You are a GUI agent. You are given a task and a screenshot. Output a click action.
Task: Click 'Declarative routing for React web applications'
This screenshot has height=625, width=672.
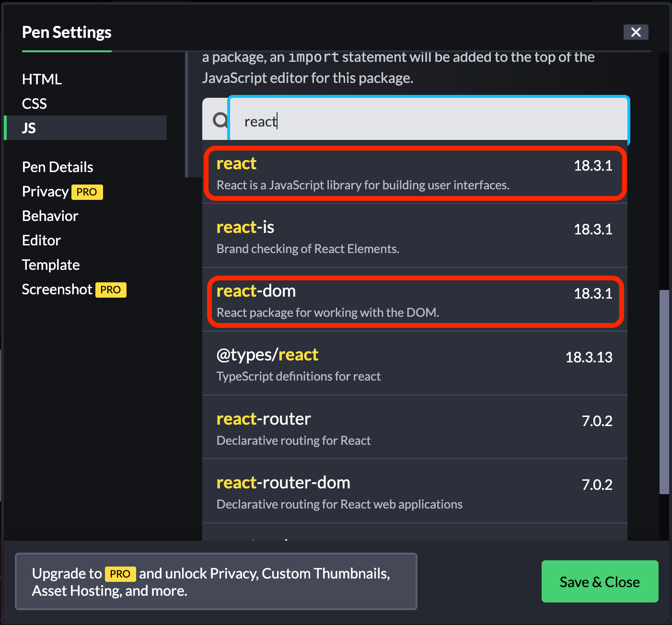coord(339,504)
